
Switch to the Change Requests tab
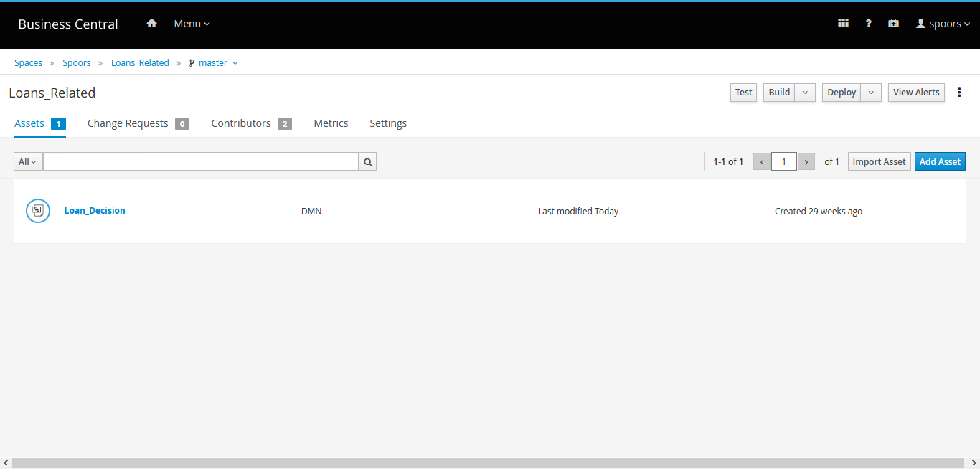click(x=128, y=123)
